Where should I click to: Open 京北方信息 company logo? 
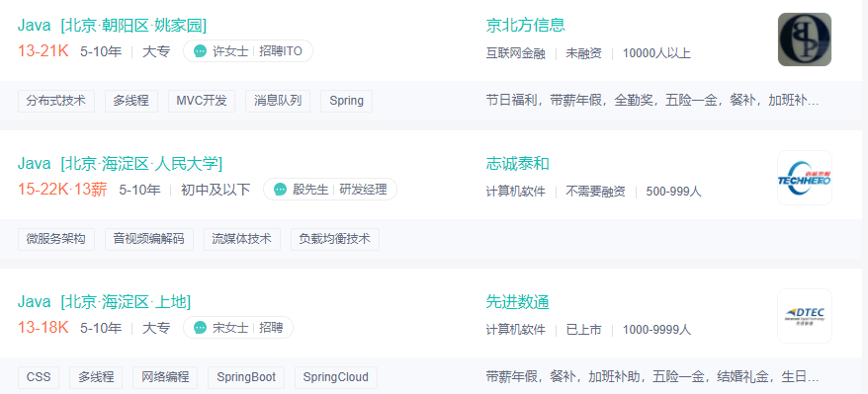tap(805, 39)
